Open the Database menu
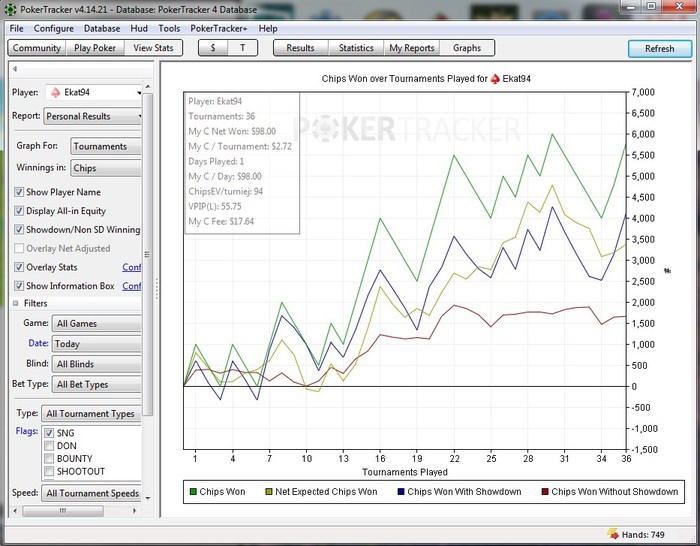Screen dimensions: 700x546 [x=102, y=28]
